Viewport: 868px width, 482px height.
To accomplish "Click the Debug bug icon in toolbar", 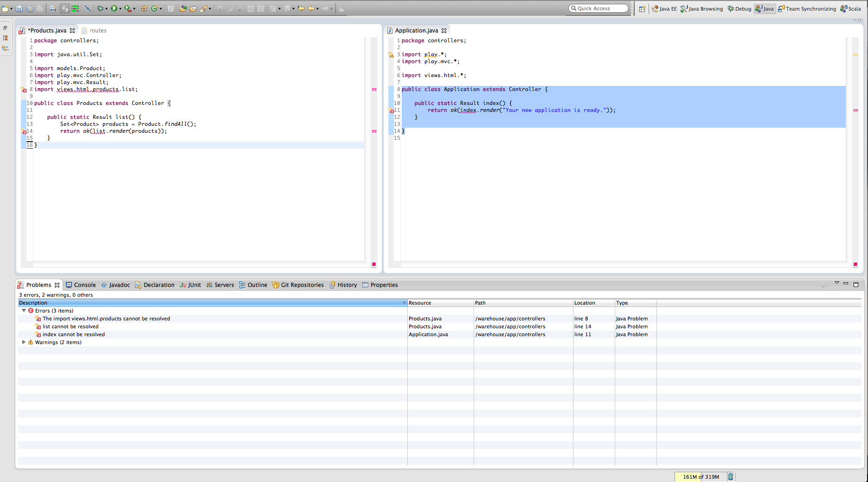I will 100,8.
